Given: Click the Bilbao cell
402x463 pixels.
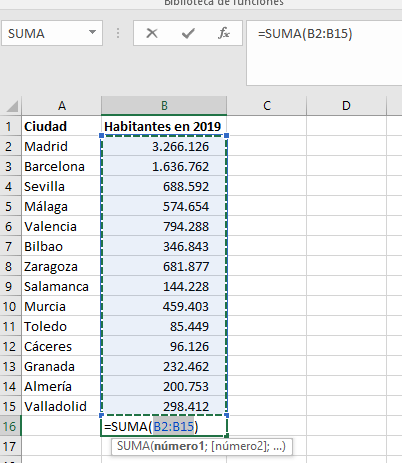Looking at the screenshot, I should coord(62,246).
